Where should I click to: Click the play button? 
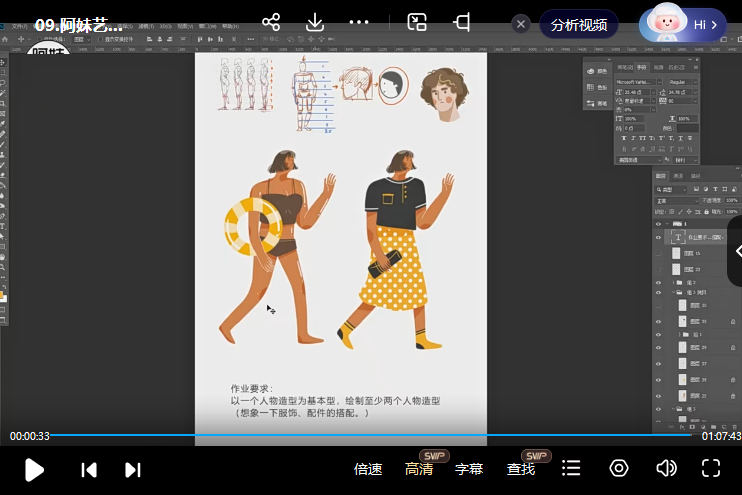point(34,469)
